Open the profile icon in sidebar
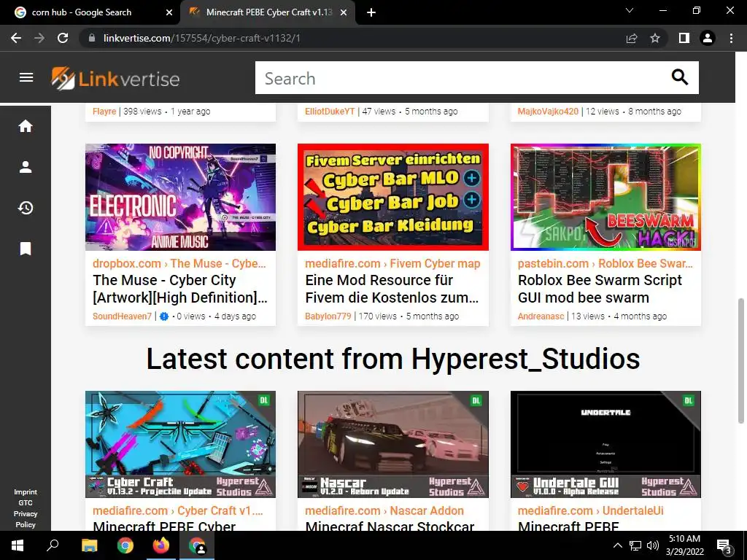747x560 pixels. pyautogui.click(x=26, y=167)
